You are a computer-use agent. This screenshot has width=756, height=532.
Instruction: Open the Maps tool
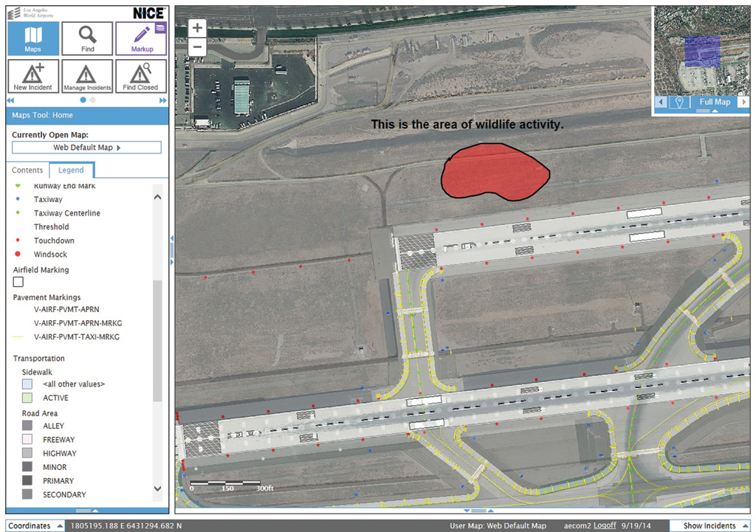pyautogui.click(x=33, y=38)
